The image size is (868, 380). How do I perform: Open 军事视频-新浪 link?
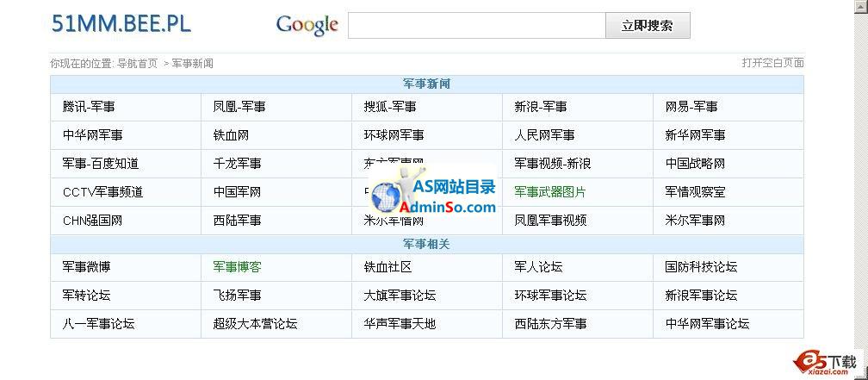pos(553,164)
